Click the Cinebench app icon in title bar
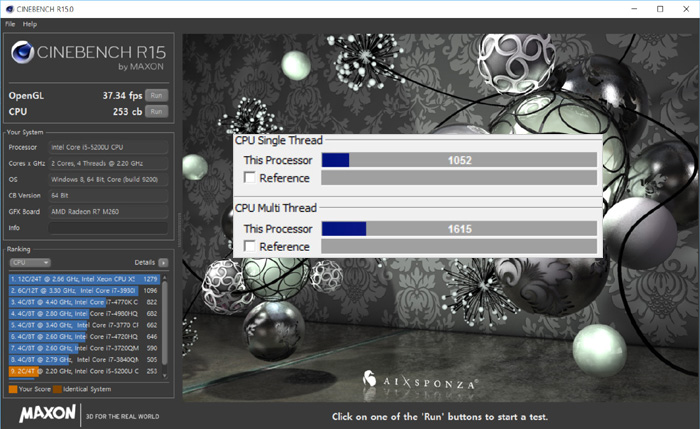The image size is (700, 429). click(x=9, y=9)
